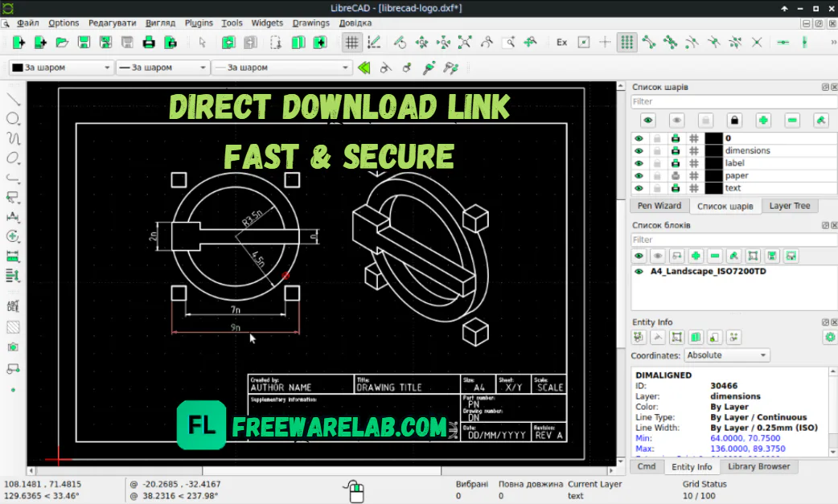Open the Файл menu
This screenshot has width=838, height=504.
click(x=28, y=23)
